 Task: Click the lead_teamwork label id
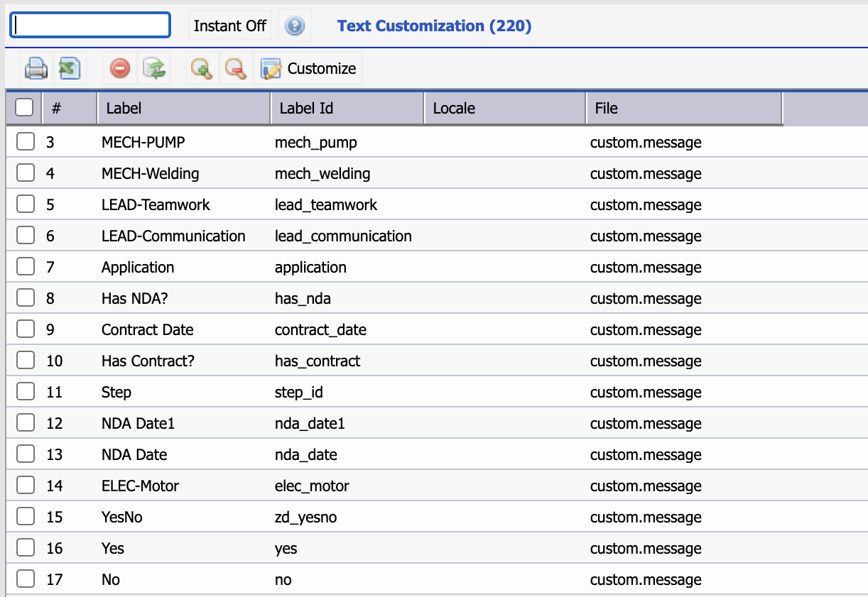pos(326,205)
